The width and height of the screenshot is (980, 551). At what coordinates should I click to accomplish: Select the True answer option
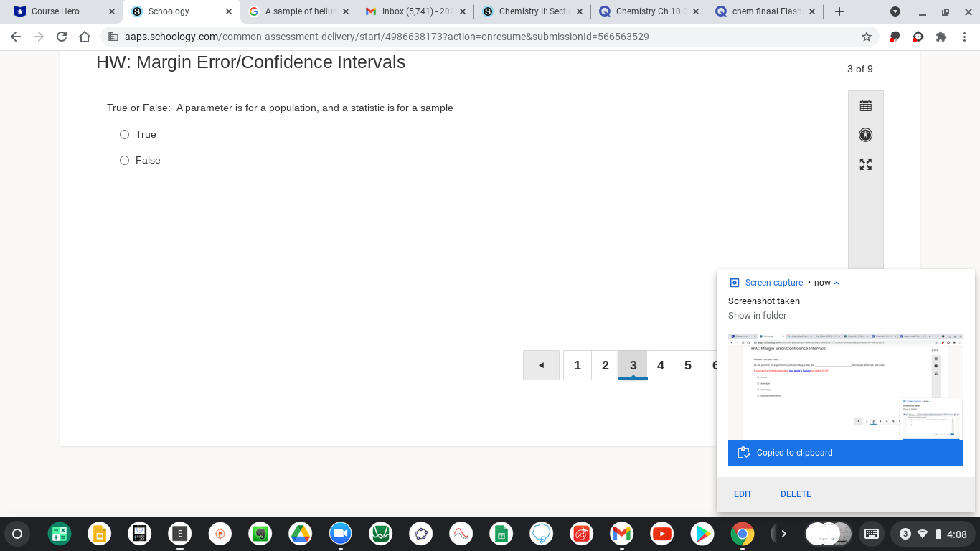pos(124,134)
